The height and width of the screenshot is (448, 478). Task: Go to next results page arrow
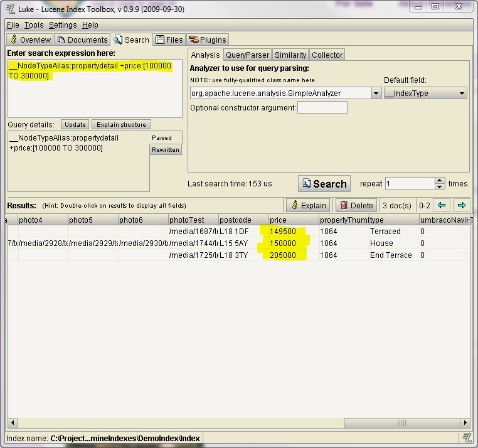coord(462,205)
